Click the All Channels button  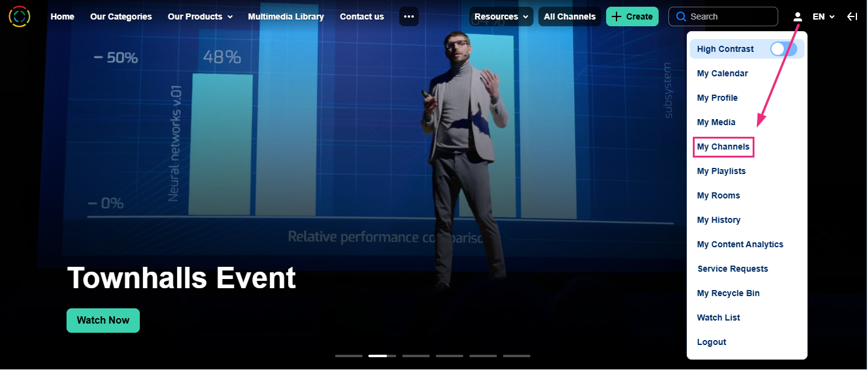coord(570,16)
